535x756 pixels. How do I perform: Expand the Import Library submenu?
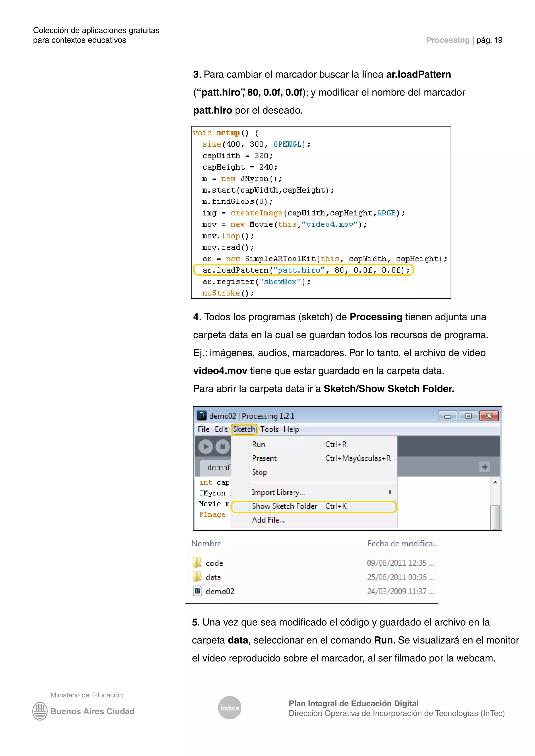314,492
